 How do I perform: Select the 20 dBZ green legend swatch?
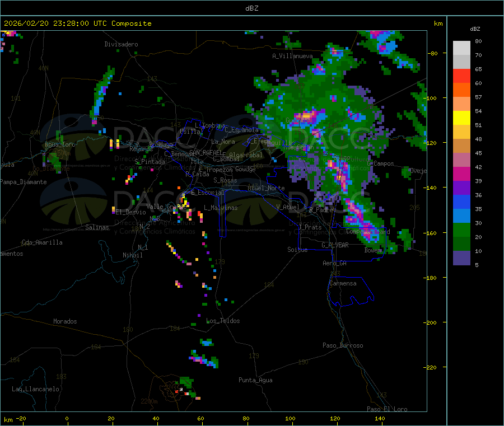tap(461, 230)
